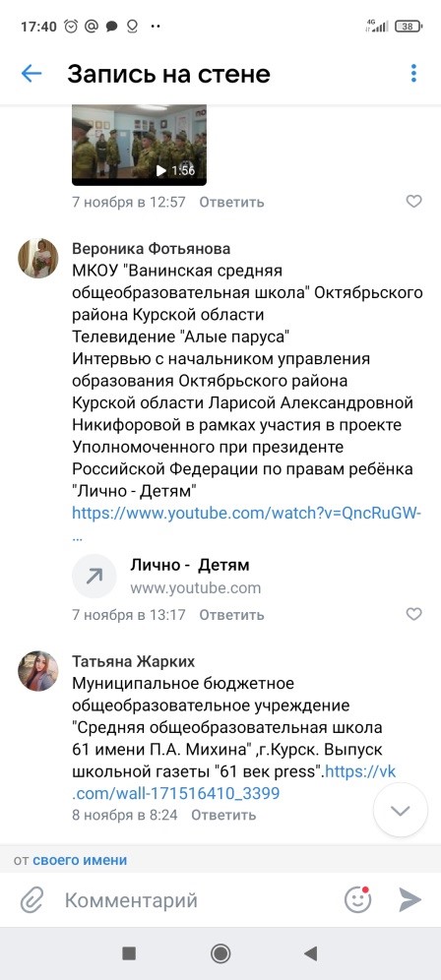Open the emoji sticker picker
The image size is (441, 980).
358,899
